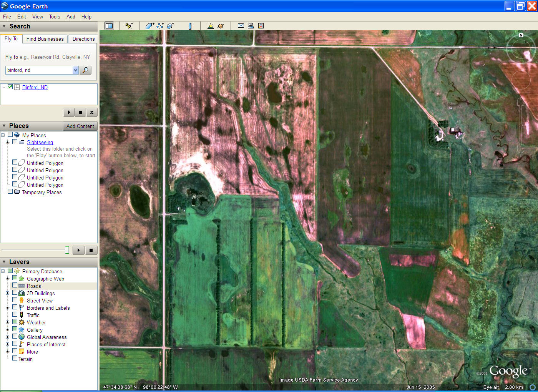
Task: Click the compass North indicator
Action: [x=521, y=35]
